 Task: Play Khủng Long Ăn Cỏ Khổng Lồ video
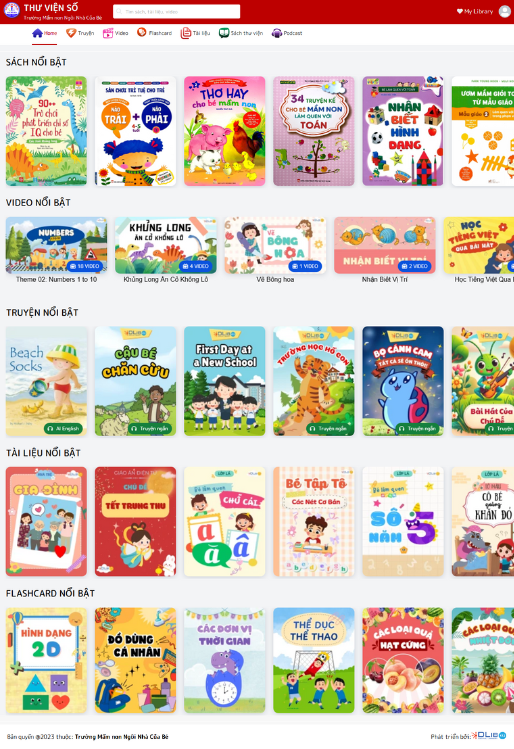click(166, 246)
